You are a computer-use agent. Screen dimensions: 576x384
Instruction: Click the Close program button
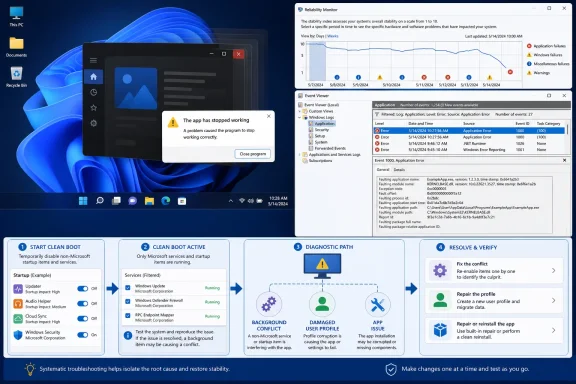[253, 154]
